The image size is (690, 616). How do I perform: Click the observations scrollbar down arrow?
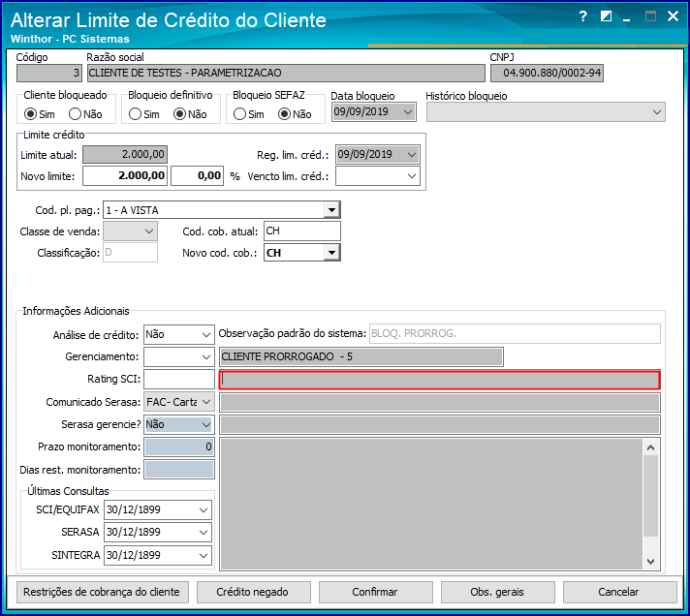click(651, 562)
